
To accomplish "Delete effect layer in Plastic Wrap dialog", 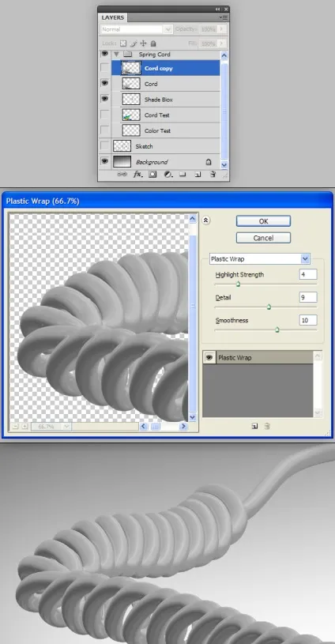I will (267, 427).
